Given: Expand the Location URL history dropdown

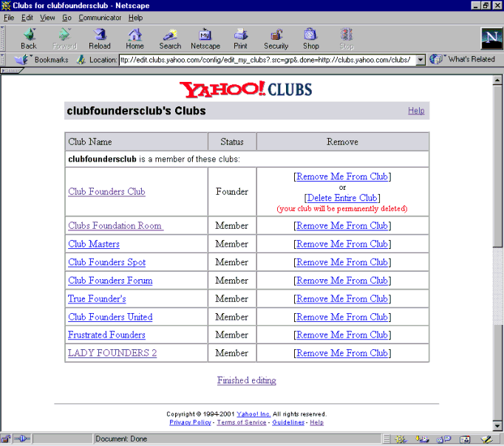Looking at the screenshot, I should (x=420, y=60).
